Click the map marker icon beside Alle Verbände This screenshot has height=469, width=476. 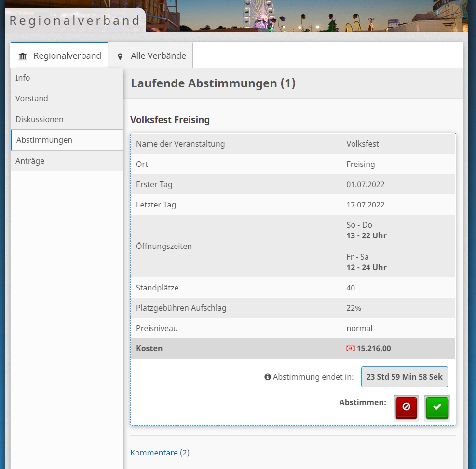tap(120, 56)
